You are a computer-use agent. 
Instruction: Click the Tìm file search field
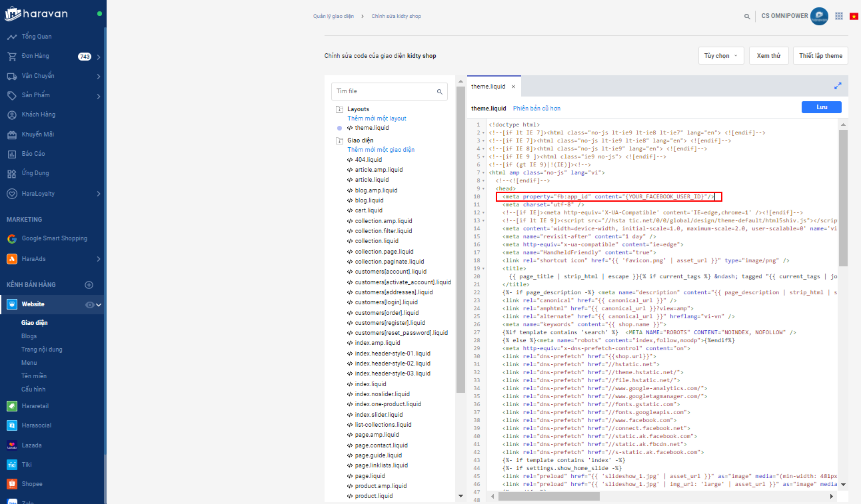pyautogui.click(x=384, y=91)
